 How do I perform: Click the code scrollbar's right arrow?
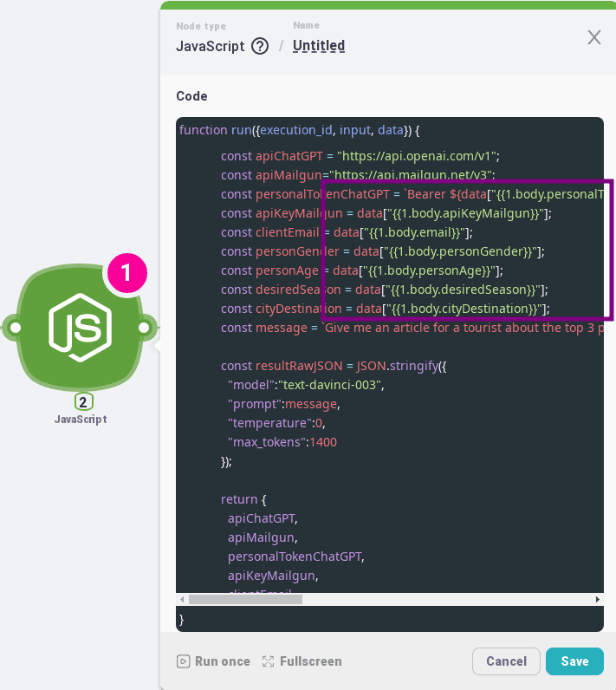pos(597,599)
